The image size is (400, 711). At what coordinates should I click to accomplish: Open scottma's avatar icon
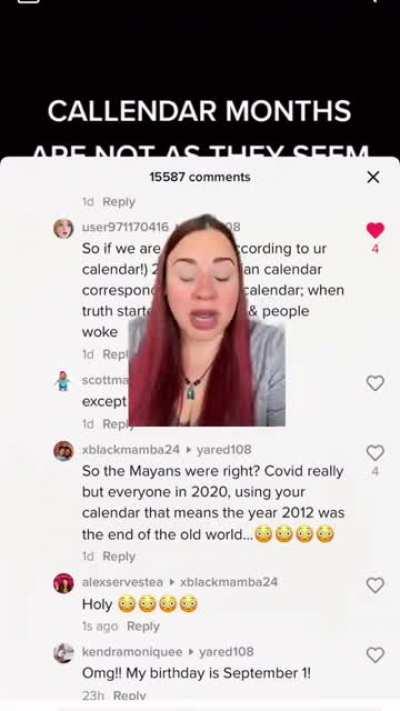63,381
